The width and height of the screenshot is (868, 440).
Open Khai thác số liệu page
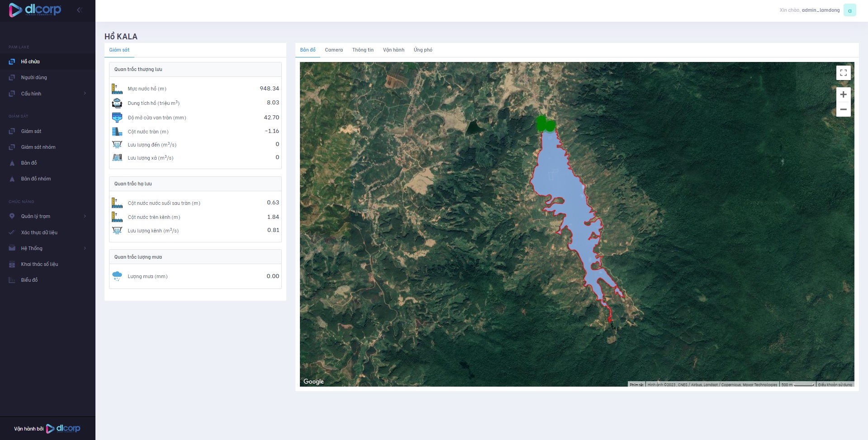(39, 264)
